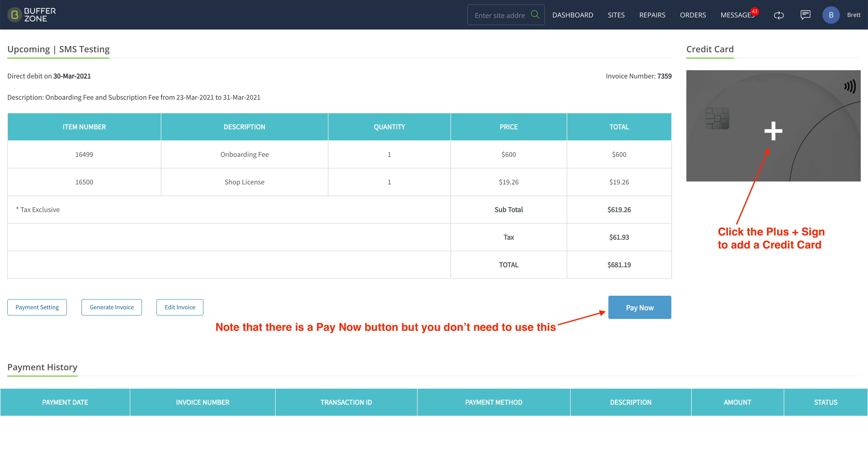The width and height of the screenshot is (868, 469).
Task: Click the Pay Now button
Action: tap(640, 307)
